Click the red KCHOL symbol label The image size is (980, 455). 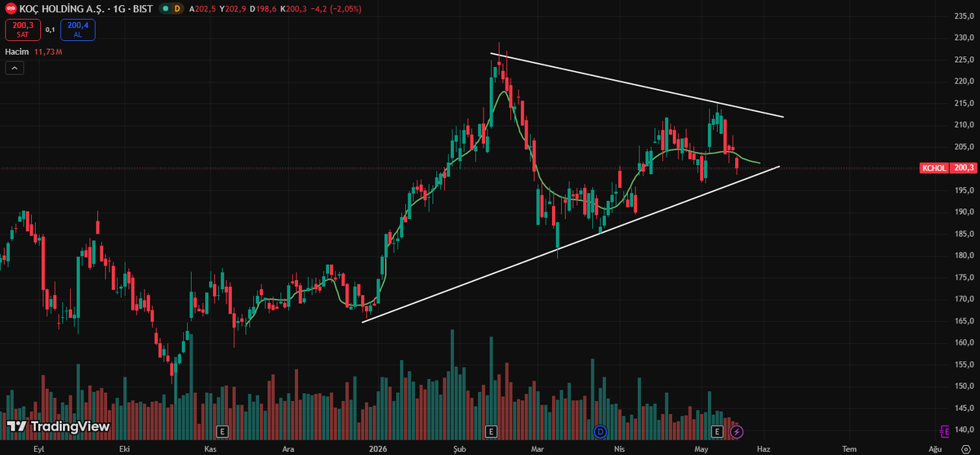[933, 168]
